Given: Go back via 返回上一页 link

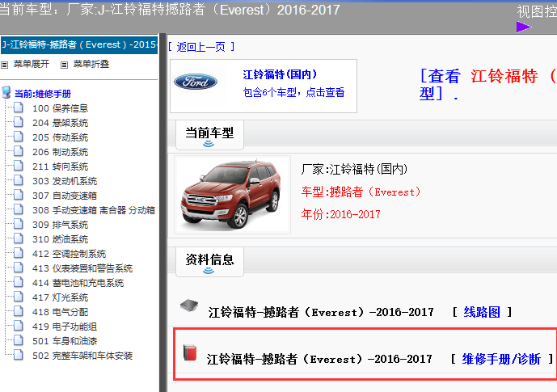Looking at the screenshot, I should (201, 47).
